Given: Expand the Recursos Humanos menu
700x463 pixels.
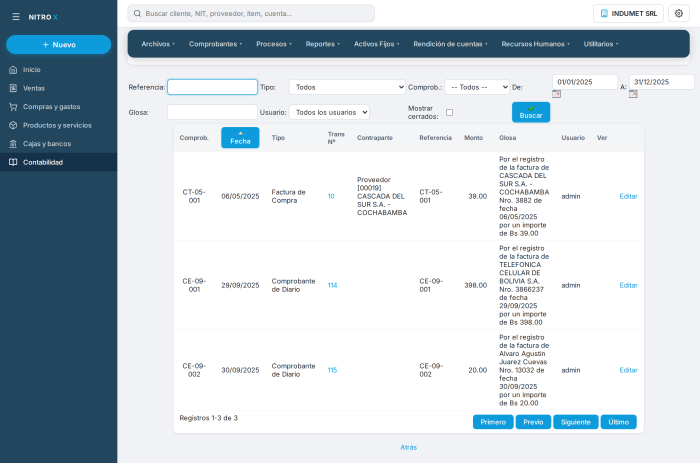Looking at the screenshot, I should pos(535,44).
